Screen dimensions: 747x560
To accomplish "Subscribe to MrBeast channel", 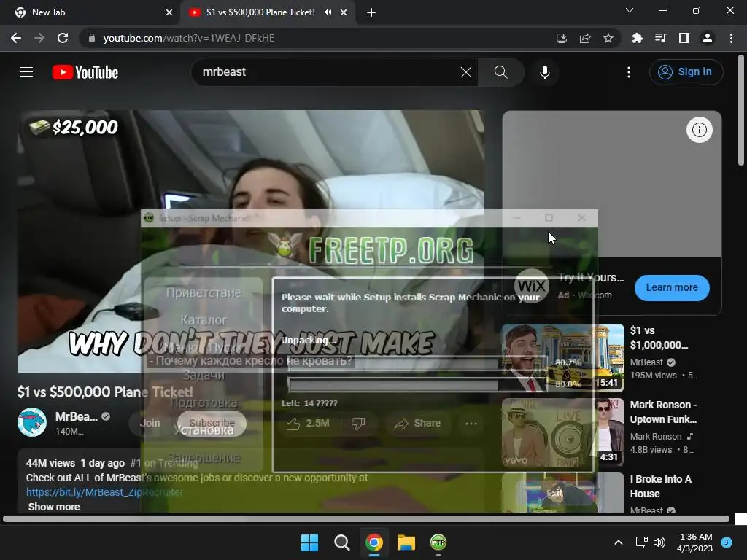I will point(212,423).
